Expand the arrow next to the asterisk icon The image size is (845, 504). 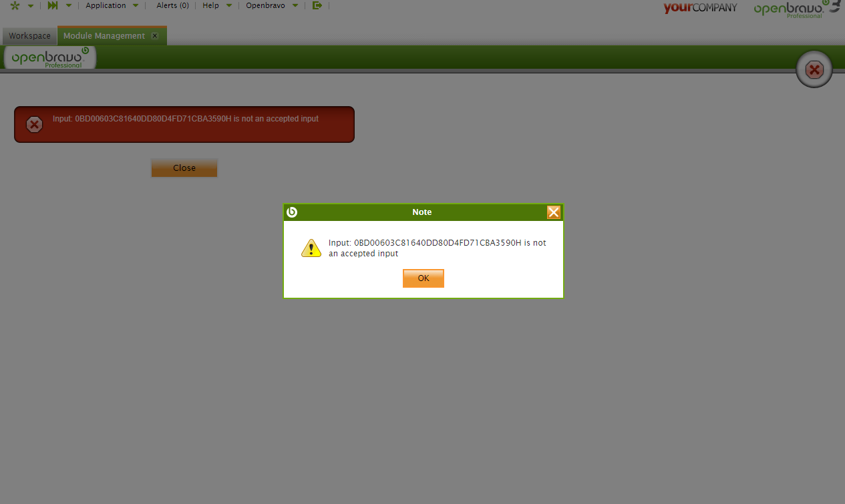click(30, 6)
